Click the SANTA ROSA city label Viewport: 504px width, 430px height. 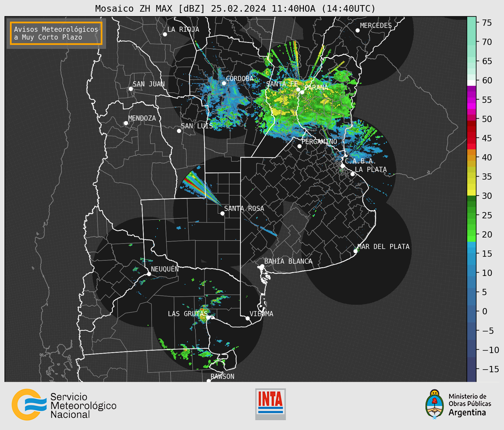pyautogui.click(x=244, y=209)
